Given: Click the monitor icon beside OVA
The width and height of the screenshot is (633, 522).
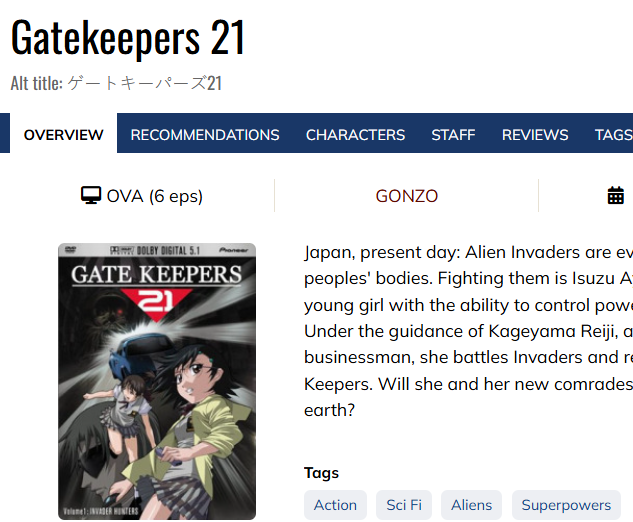Looking at the screenshot, I should 90,195.
